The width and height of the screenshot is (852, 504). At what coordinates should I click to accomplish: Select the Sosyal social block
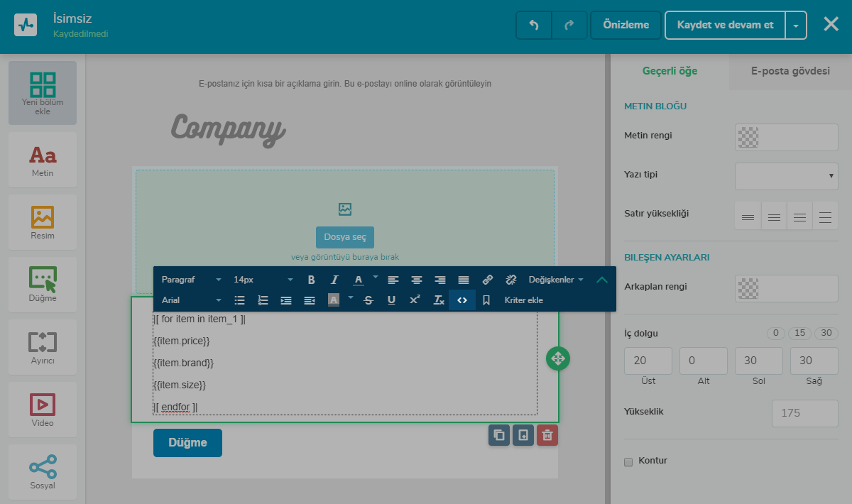point(43,472)
